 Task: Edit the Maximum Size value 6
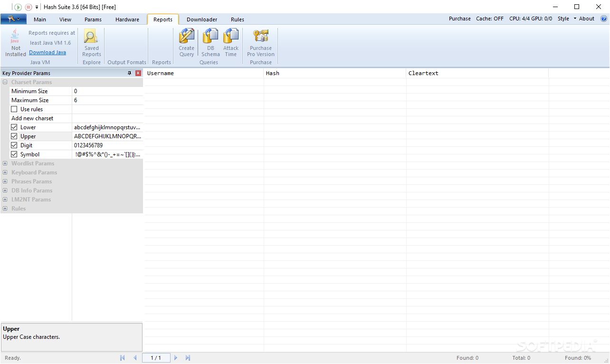[x=107, y=100]
